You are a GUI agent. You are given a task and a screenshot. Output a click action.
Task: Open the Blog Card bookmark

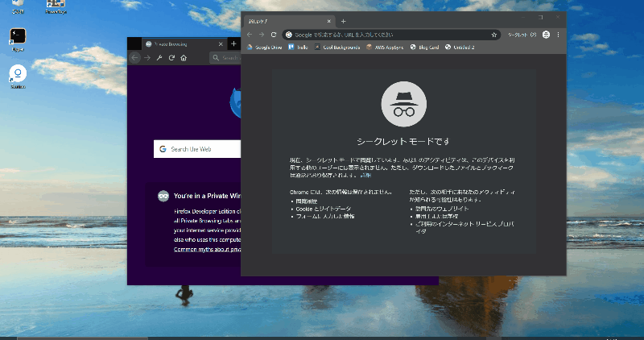tap(425, 48)
